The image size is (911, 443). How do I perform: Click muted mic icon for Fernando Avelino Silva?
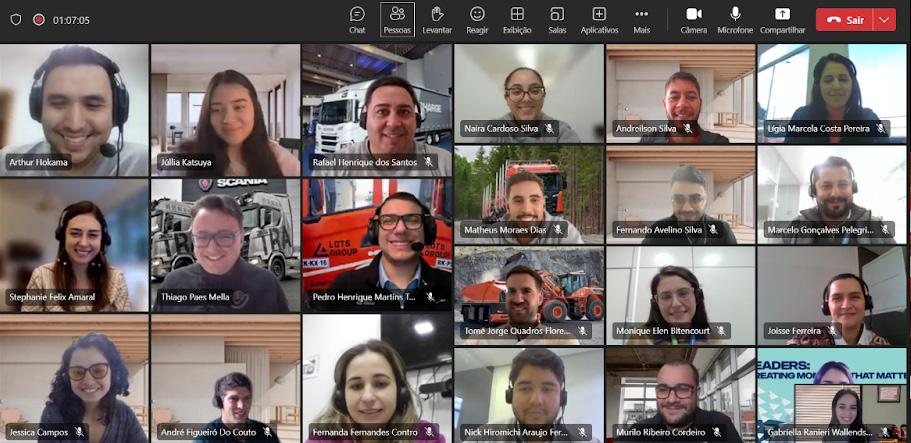[x=713, y=230]
